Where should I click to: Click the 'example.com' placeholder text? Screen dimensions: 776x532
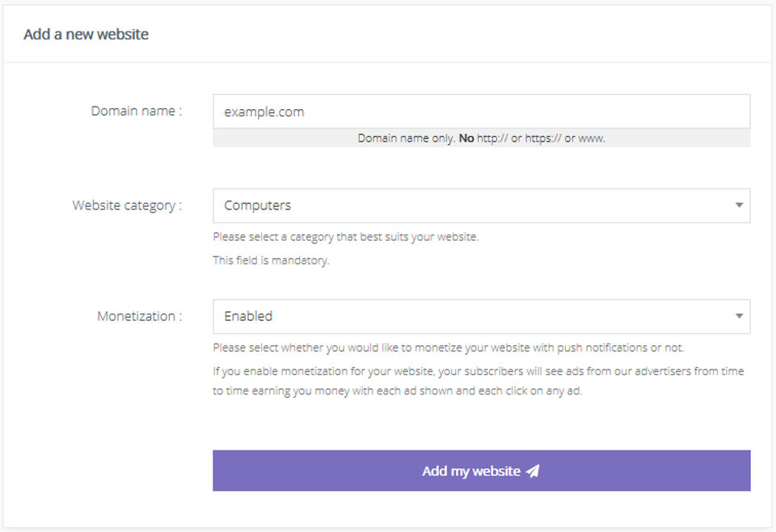point(264,112)
